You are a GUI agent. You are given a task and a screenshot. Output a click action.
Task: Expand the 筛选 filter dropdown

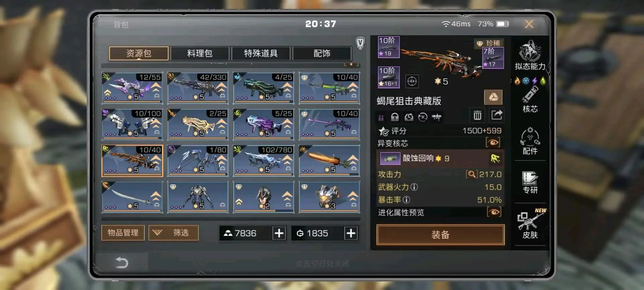coord(173,233)
